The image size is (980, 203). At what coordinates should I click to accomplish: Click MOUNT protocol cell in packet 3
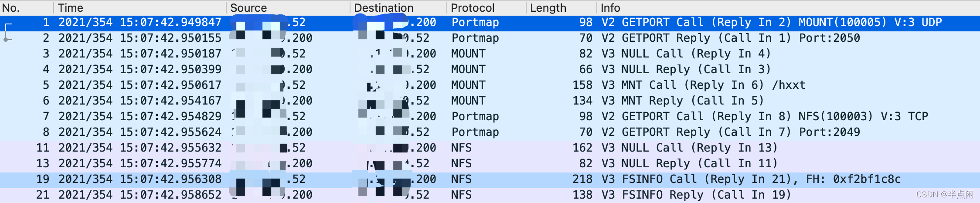click(468, 54)
